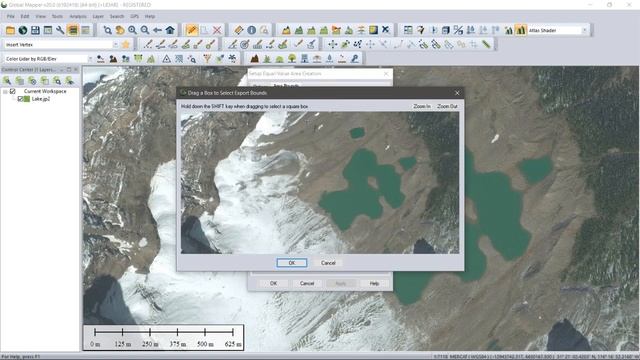640x360 pixels.
Task: Select the Feature Info tool icon
Action: pos(251,30)
